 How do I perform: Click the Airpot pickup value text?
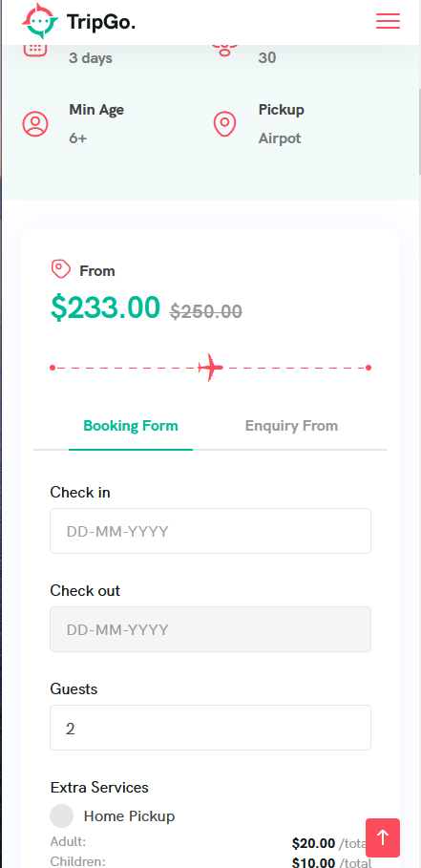280,138
